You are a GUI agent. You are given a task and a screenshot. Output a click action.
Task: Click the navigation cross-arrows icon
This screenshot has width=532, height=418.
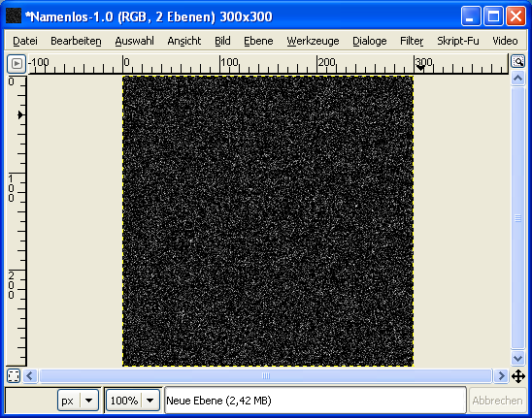tap(518, 376)
